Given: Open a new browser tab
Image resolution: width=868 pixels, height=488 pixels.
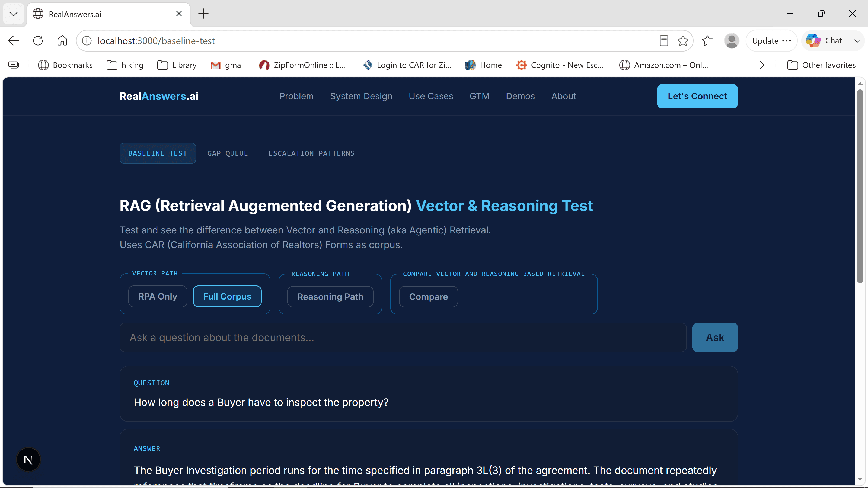Looking at the screenshot, I should coord(203,14).
